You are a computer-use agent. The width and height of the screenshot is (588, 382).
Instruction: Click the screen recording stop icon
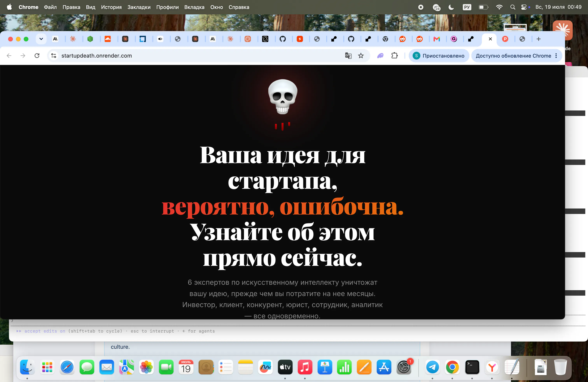click(x=421, y=7)
